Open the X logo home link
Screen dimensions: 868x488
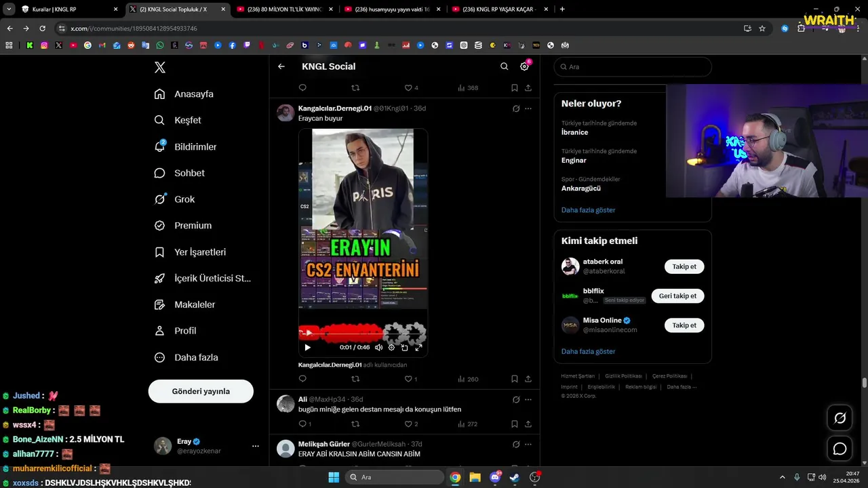click(160, 67)
